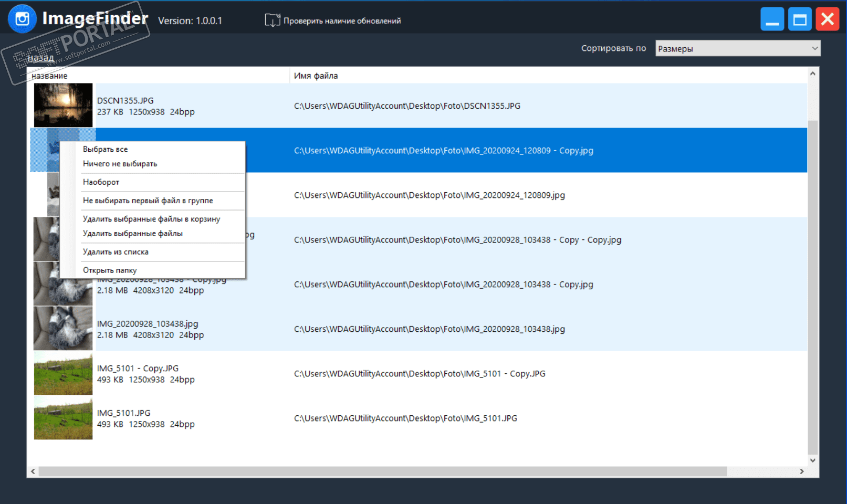Click size details under 'IMG_20200928_103438.jpg' name
Viewport: 847px width, 504px height.
[x=151, y=335]
